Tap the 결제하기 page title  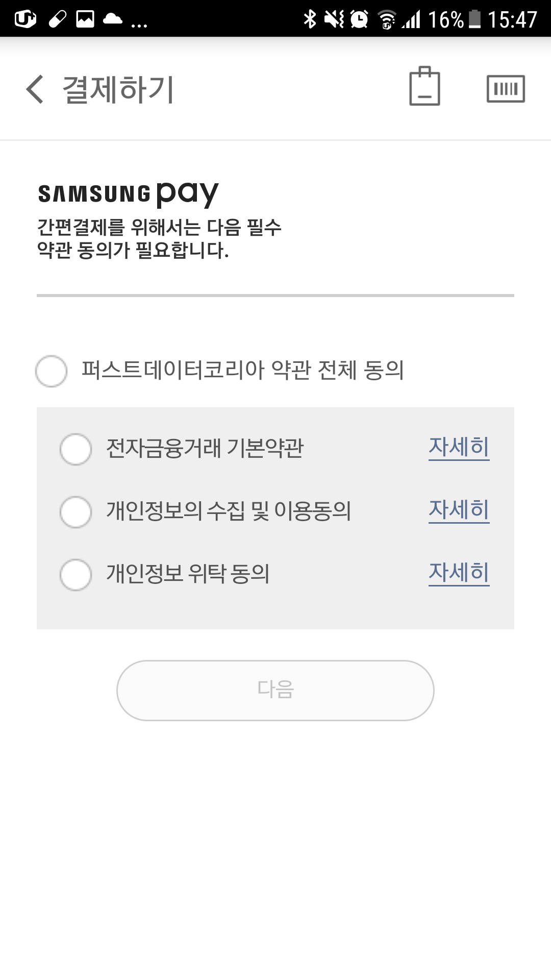click(118, 89)
